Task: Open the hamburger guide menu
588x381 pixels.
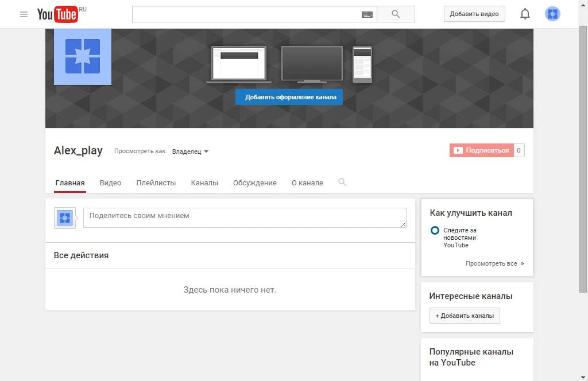Action: pos(24,14)
